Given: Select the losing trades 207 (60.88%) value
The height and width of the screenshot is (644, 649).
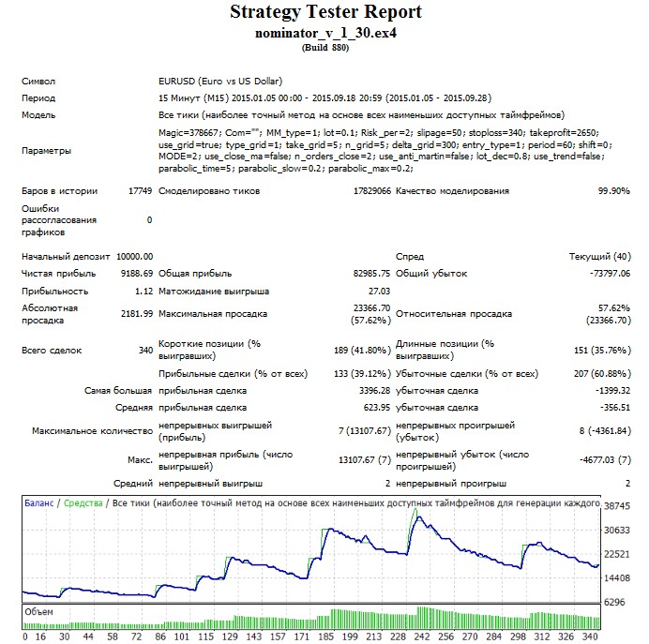Looking at the screenshot, I should pos(602,374).
